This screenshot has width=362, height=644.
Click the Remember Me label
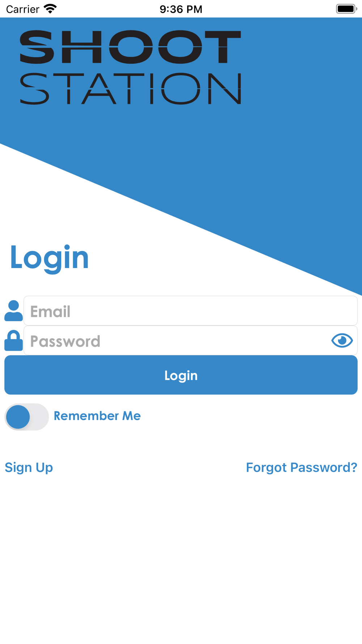click(97, 416)
